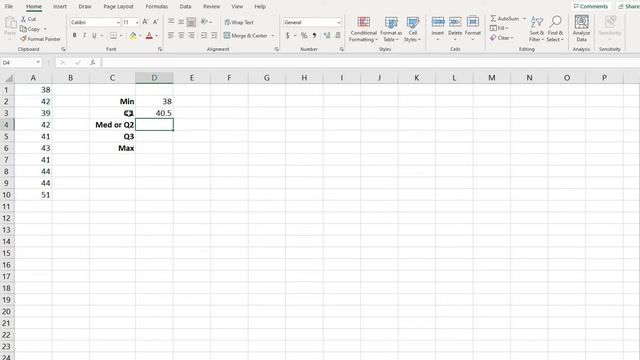Align cell text right
The height and width of the screenshot is (360, 640).
191,36
